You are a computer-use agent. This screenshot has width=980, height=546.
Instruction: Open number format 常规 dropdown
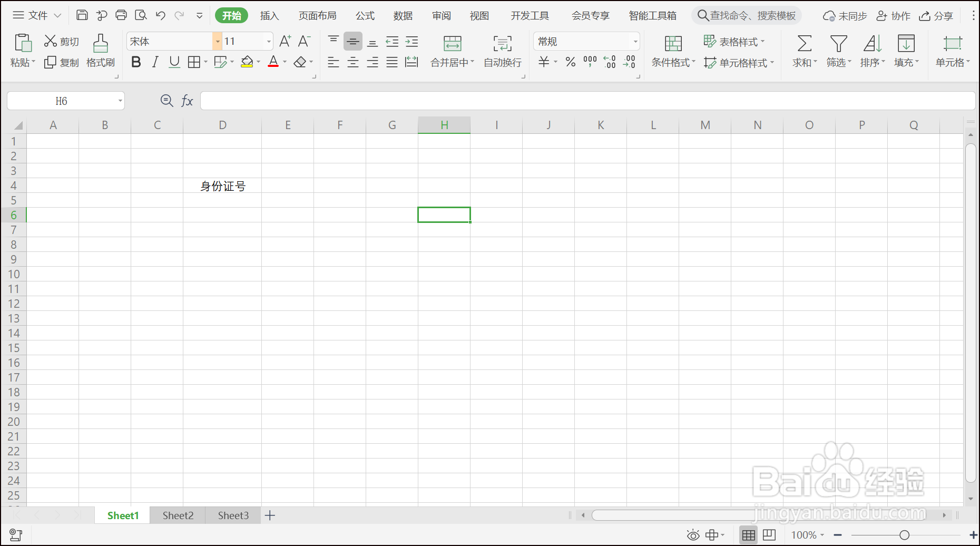(x=635, y=41)
